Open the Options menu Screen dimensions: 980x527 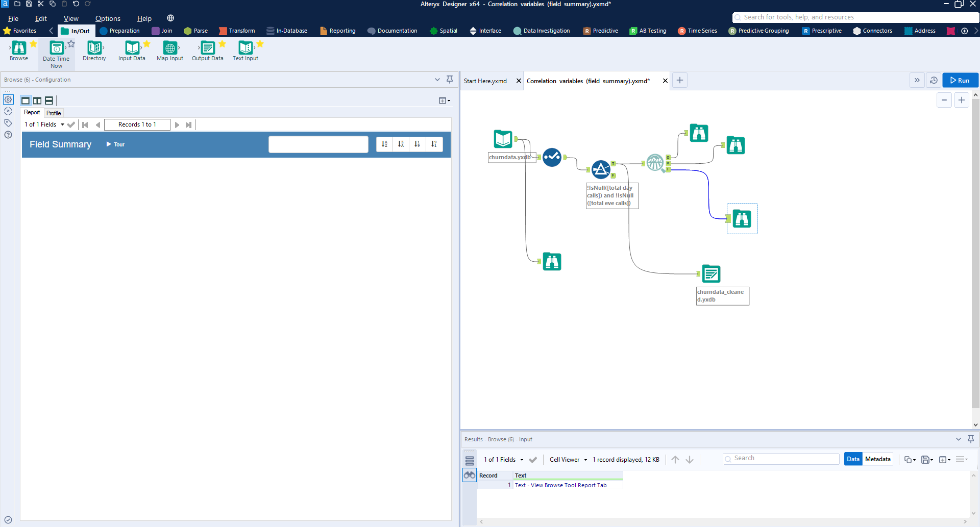108,18
